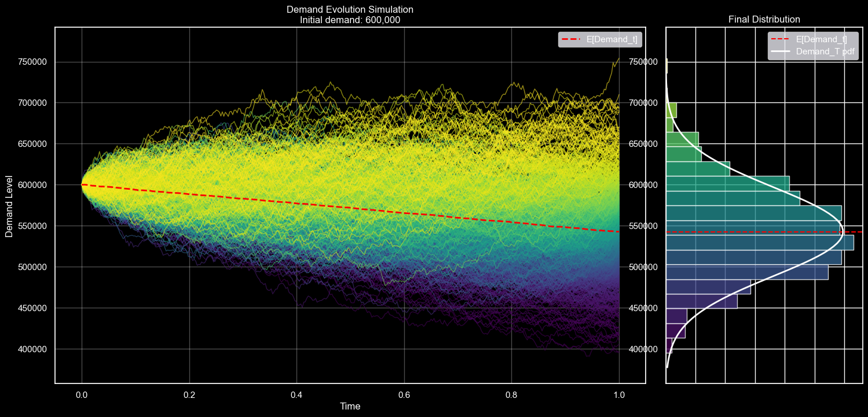Viewport: 868px width, 417px height.
Task: Click the 'Final Distribution' histogram title
Action: (764, 20)
